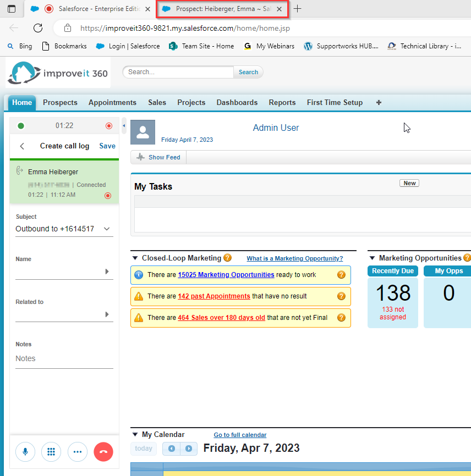This screenshot has width=471, height=476.
Task: Switch to Prospect: Heiberger, Emma browser tab
Action: pyautogui.click(x=223, y=9)
